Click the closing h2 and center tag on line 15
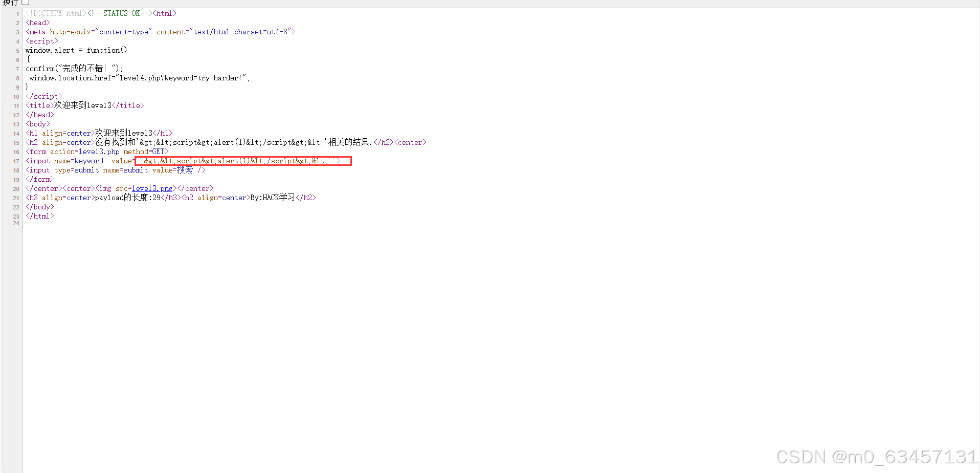Image resolution: width=980 pixels, height=473 pixels. 400,142
